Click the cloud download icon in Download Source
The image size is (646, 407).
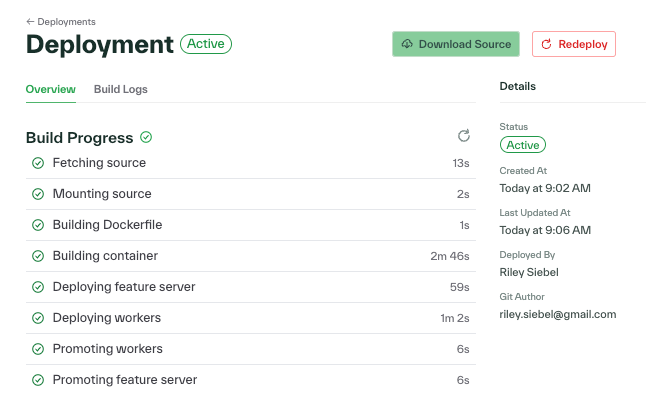tap(407, 44)
